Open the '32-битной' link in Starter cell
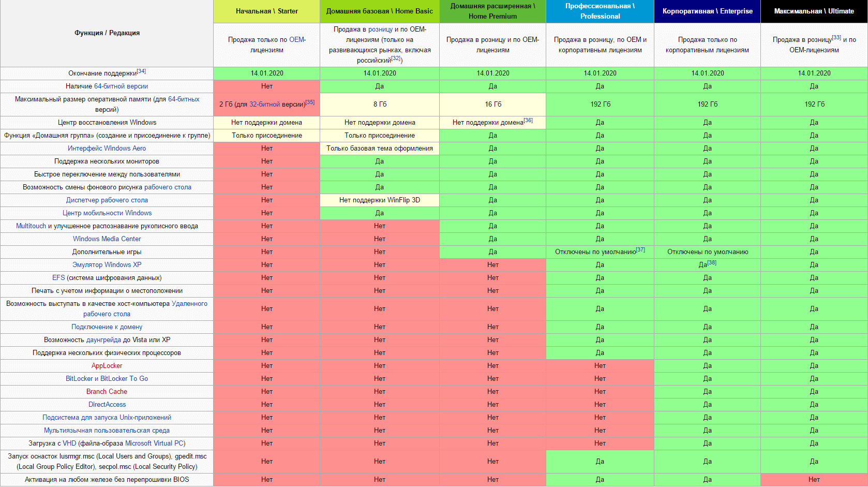Screen dimensions: 868x487 [x=264, y=104]
